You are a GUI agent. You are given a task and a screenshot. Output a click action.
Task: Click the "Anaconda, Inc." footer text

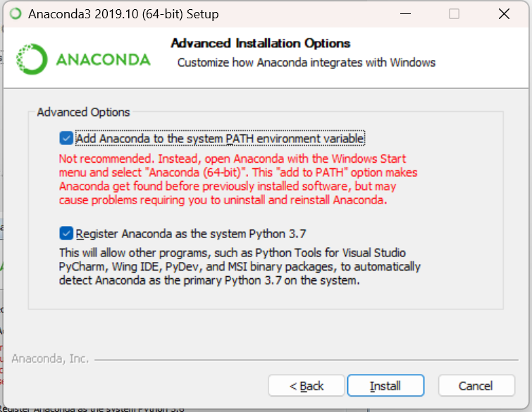pyautogui.click(x=50, y=358)
